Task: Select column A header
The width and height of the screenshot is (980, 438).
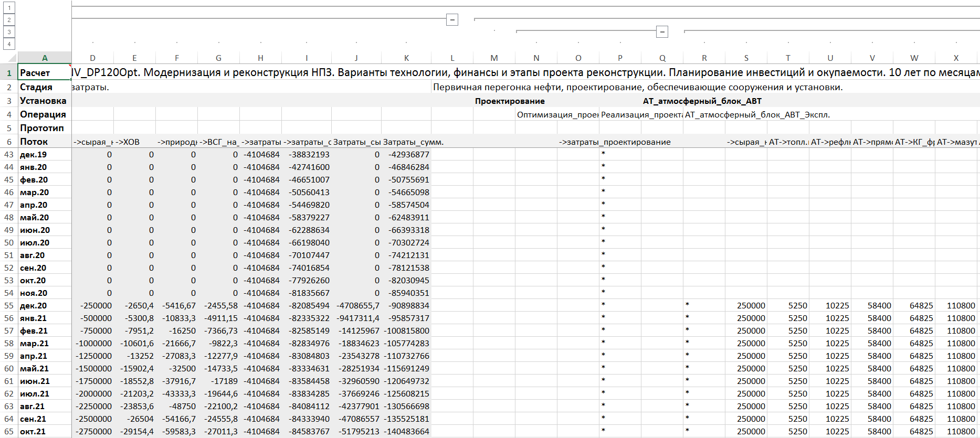Action: (x=45, y=58)
